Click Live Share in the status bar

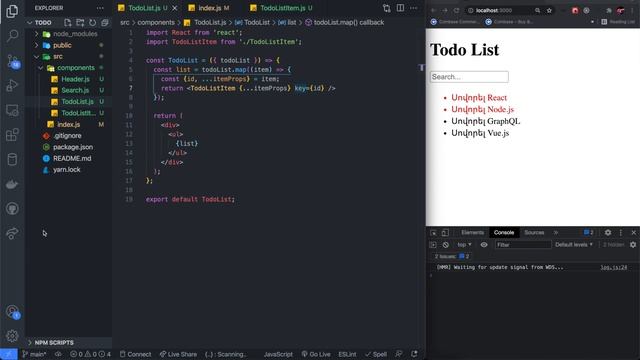178,354
